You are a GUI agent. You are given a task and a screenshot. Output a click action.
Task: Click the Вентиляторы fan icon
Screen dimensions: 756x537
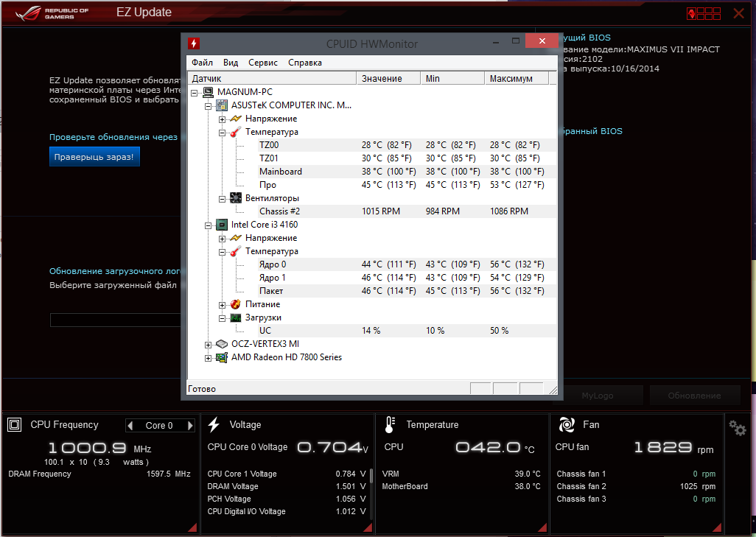pyautogui.click(x=236, y=198)
